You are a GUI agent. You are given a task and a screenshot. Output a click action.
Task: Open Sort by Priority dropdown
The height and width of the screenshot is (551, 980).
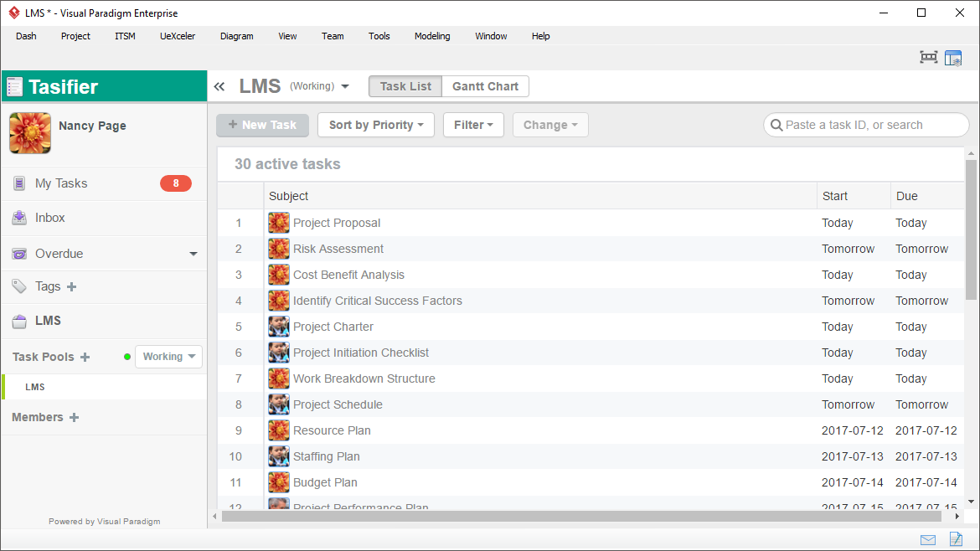375,125
